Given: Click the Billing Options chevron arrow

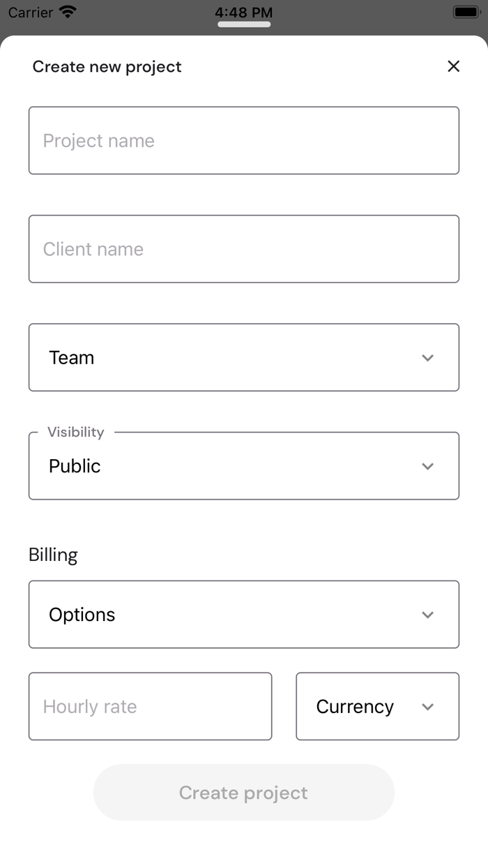Looking at the screenshot, I should pos(428,615).
